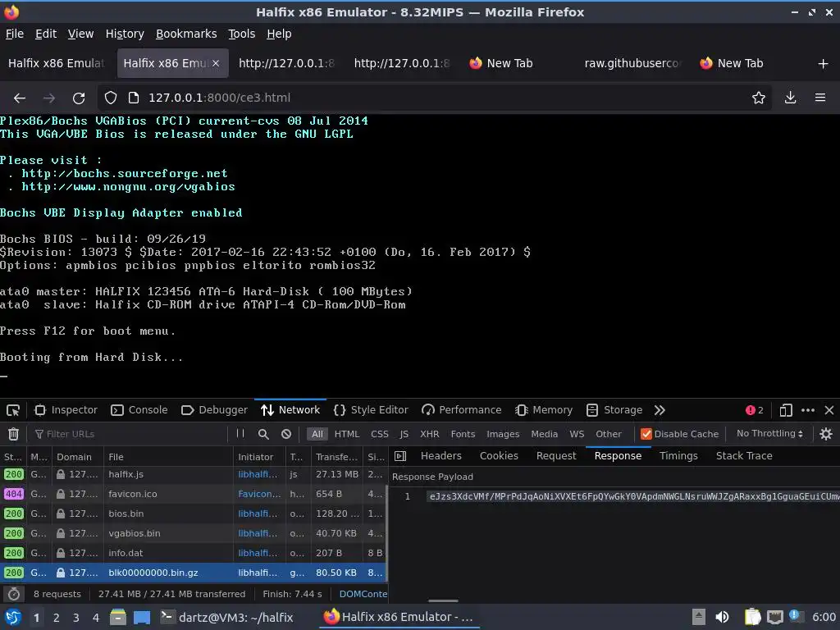Open the request blocking icon
Image resolution: width=840 pixels, height=630 pixels.
(x=286, y=434)
